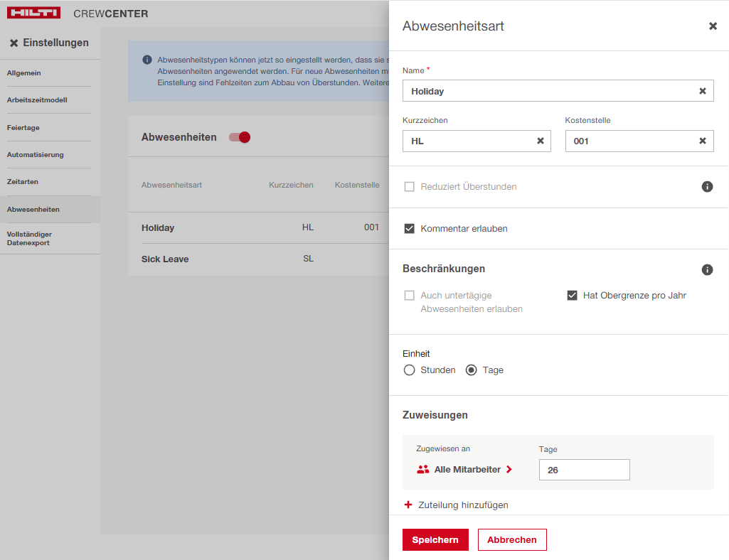Open Arbeitszeitmodell settings section
Viewport: 729px width, 560px height.
[37, 100]
